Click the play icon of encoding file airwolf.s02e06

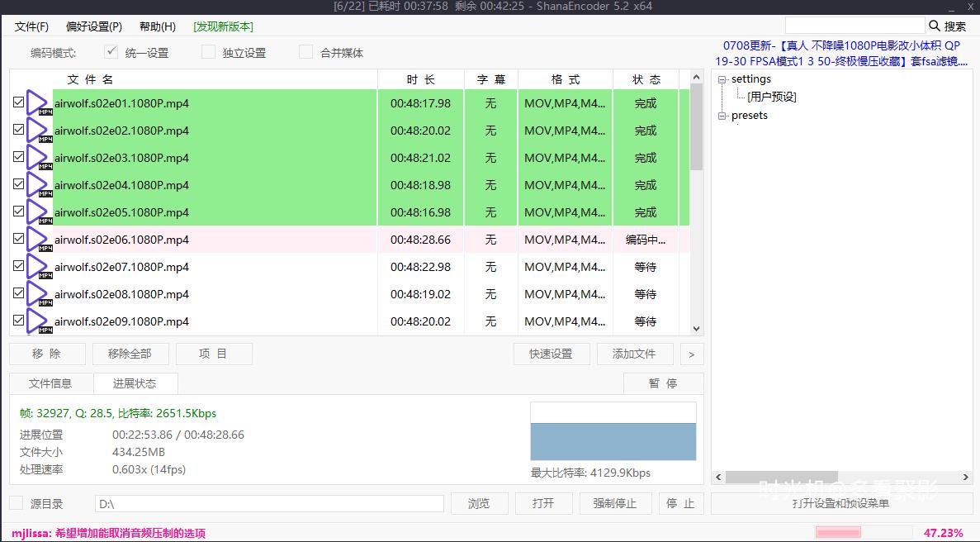[x=36, y=238]
